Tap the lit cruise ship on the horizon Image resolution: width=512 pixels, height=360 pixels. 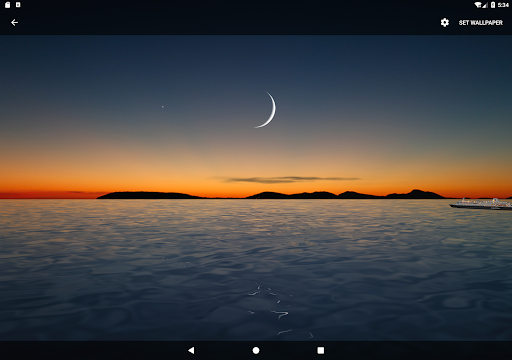[x=481, y=204]
